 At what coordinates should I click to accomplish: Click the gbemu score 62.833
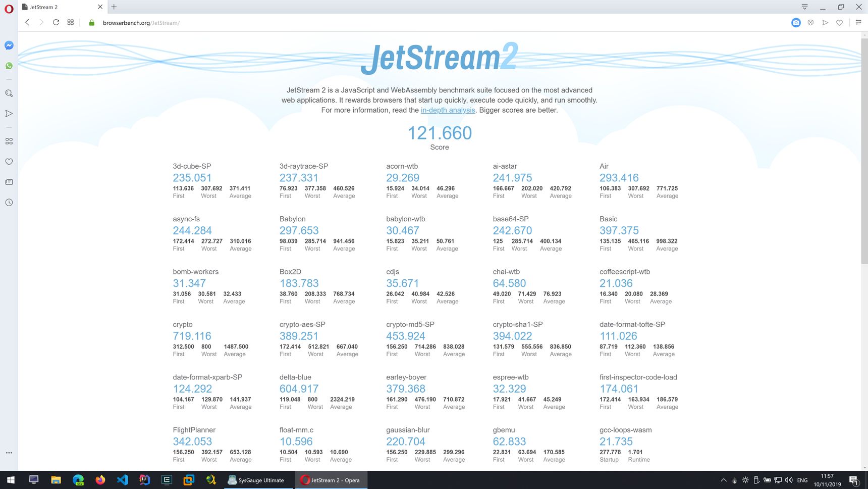[x=509, y=442]
